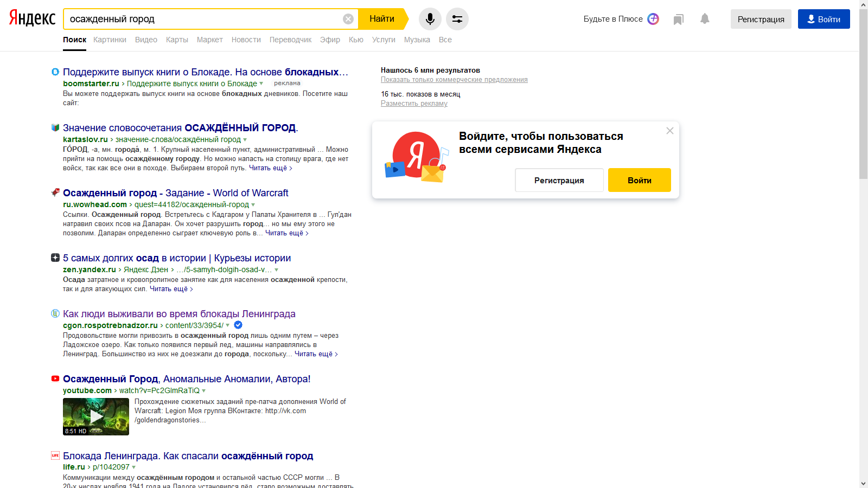868x488 pixels.
Task: Click the Яндекс logo
Action: pos(32,18)
